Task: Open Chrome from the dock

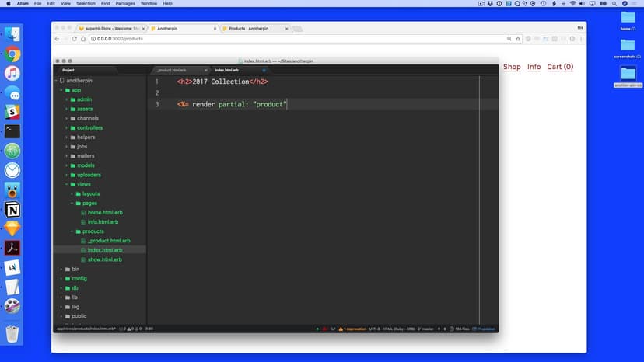Action: coord(12,54)
